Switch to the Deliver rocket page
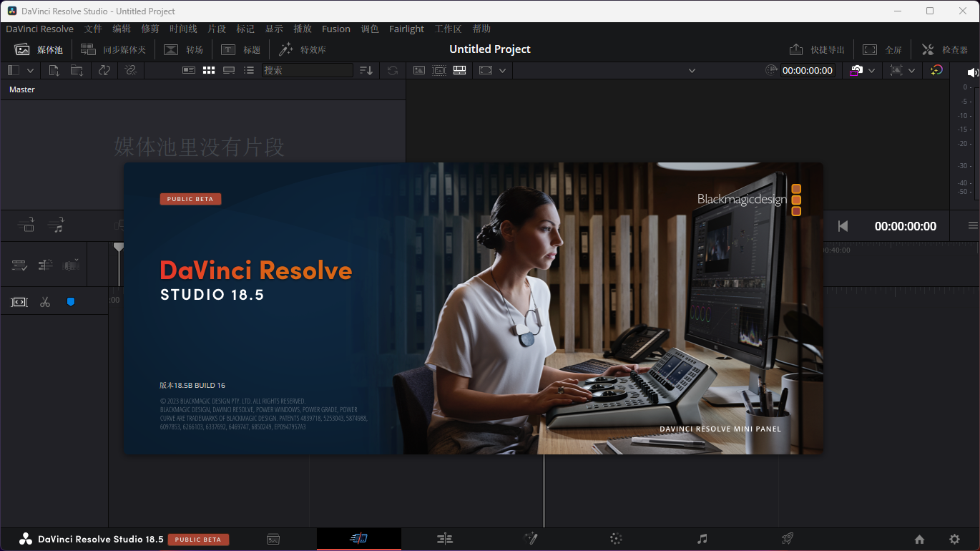The image size is (980, 551). pos(788,539)
